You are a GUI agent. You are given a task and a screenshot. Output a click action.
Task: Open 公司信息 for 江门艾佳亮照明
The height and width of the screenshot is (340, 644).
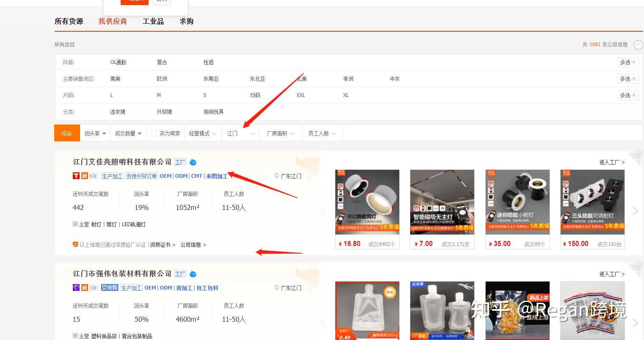click(193, 245)
